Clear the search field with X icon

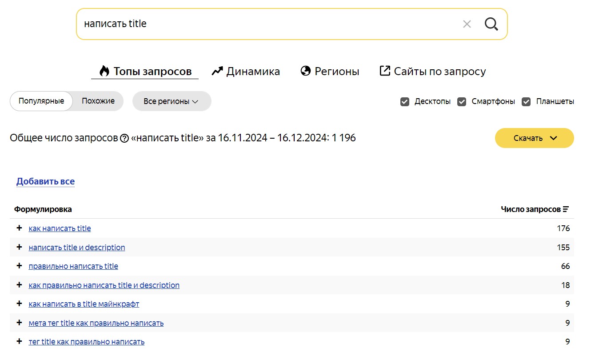click(x=467, y=24)
